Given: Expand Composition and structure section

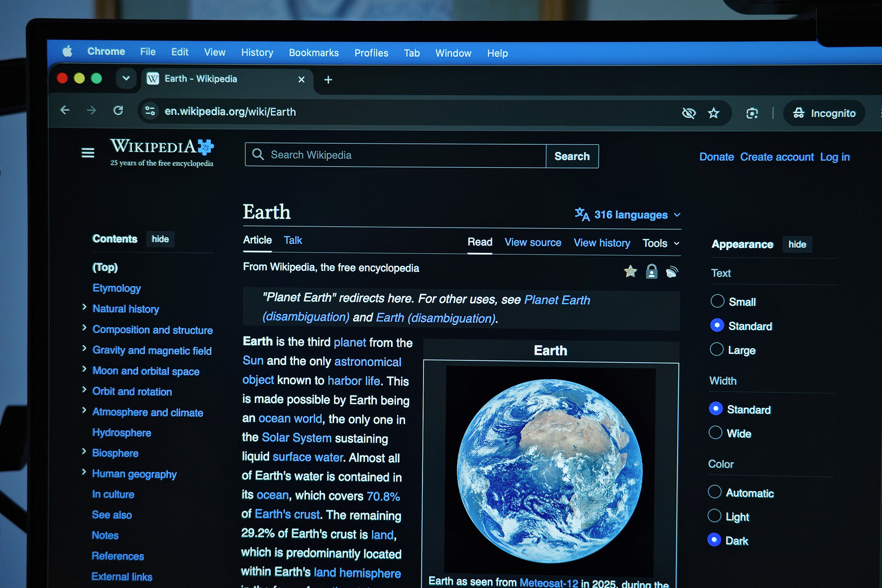Looking at the screenshot, I should (84, 328).
